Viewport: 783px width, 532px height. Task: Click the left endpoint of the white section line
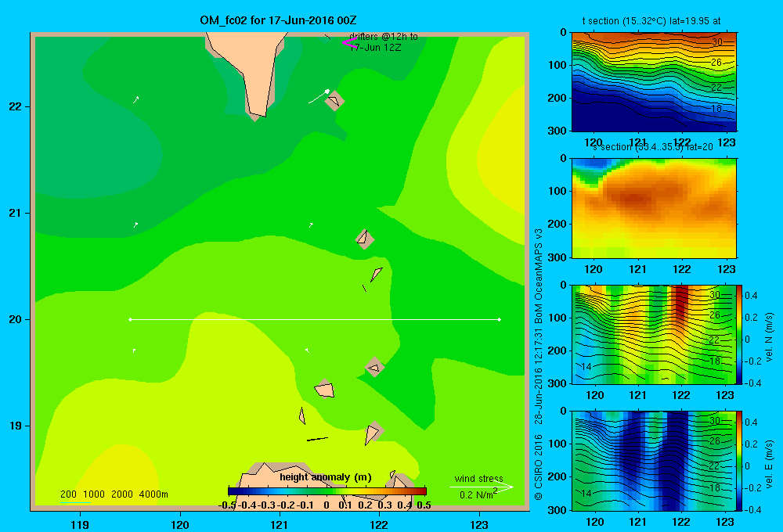pos(130,319)
